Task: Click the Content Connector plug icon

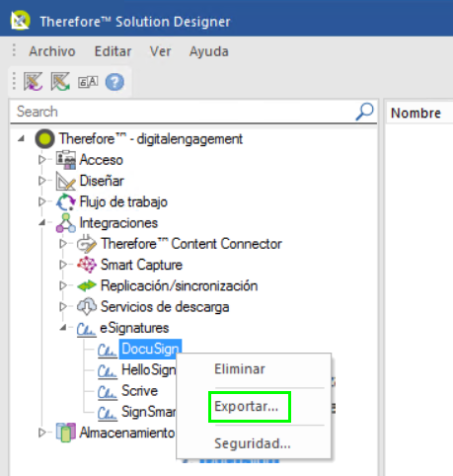Action: pyautogui.click(x=87, y=244)
